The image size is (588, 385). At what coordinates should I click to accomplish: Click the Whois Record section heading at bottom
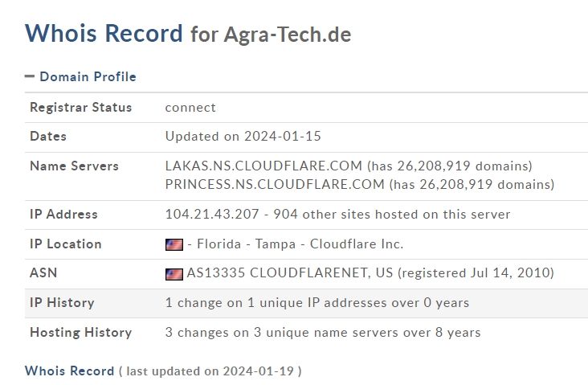(69, 371)
